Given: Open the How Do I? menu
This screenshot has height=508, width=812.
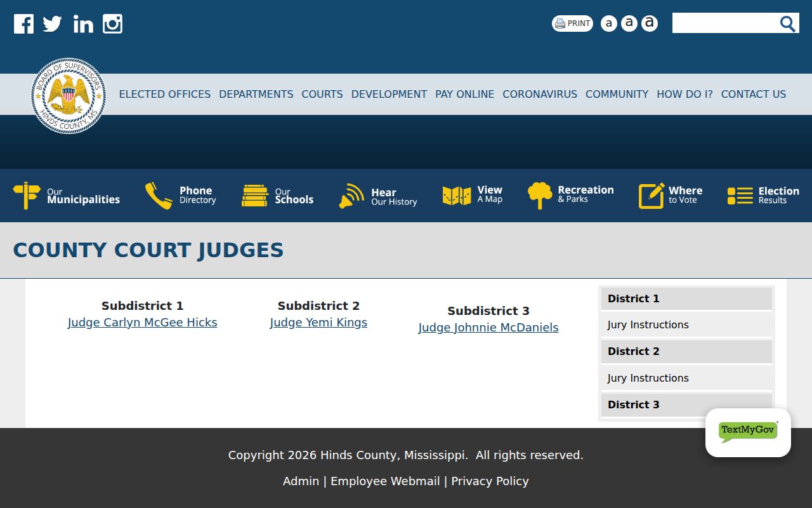Looking at the screenshot, I should [x=684, y=94].
